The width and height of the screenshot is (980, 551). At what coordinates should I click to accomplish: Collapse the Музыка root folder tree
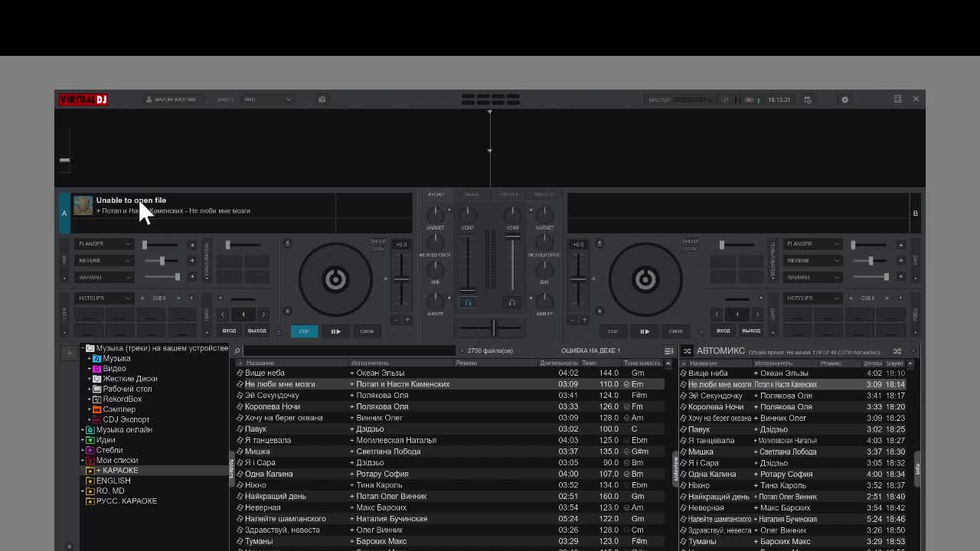[83, 348]
